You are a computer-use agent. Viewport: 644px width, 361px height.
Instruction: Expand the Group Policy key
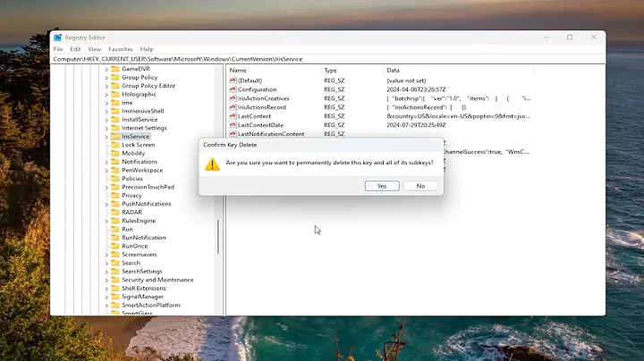pyautogui.click(x=106, y=78)
